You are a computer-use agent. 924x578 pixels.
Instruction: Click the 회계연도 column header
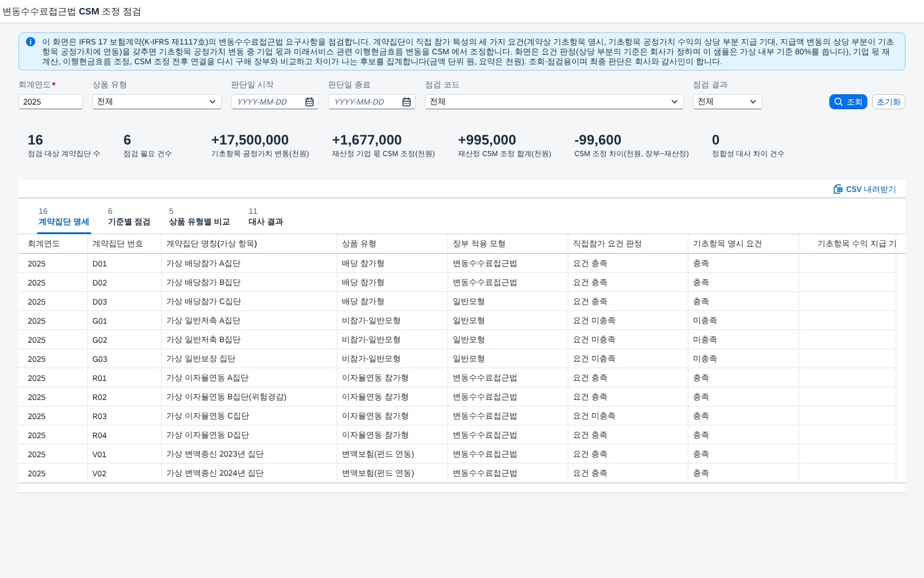click(53, 244)
